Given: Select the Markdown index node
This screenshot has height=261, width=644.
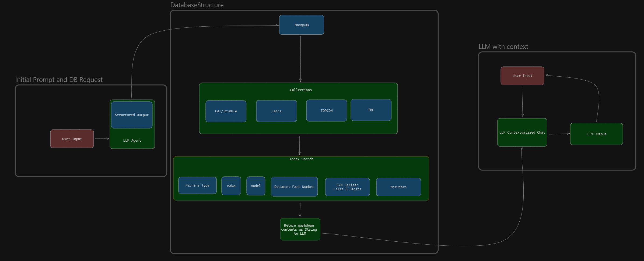Looking at the screenshot, I should pyautogui.click(x=398, y=187).
